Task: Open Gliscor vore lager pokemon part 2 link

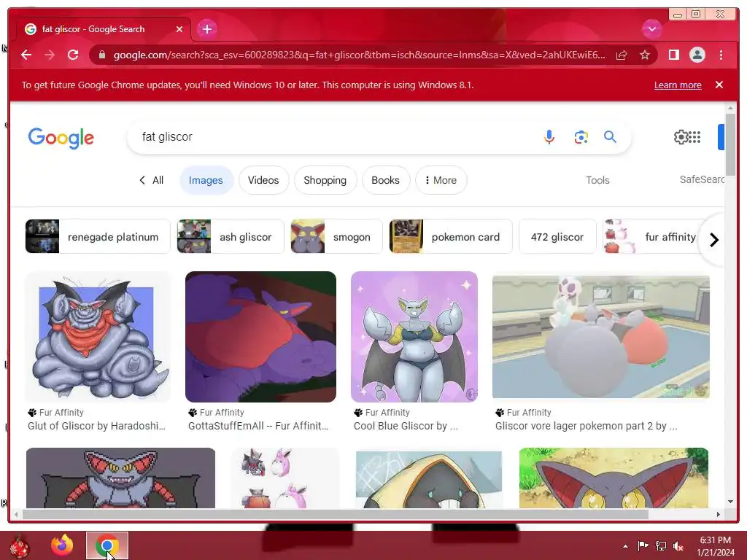Action: (586, 426)
